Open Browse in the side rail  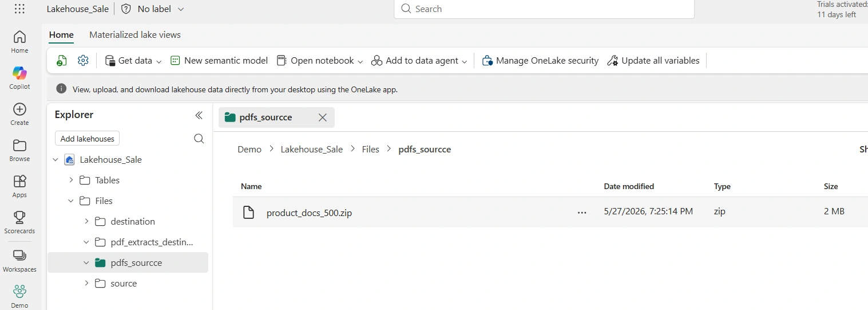click(x=19, y=150)
